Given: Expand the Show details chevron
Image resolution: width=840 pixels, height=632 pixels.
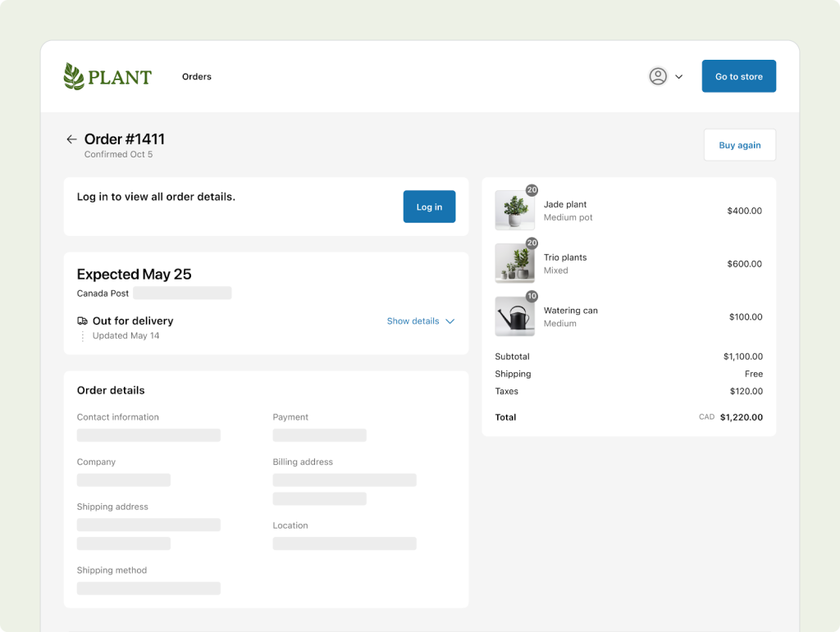Looking at the screenshot, I should (x=450, y=321).
